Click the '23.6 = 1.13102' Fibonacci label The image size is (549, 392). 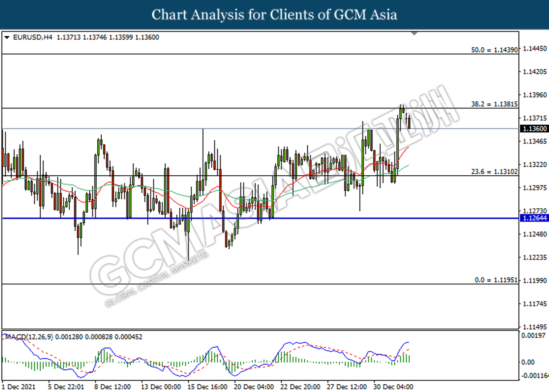click(x=494, y=171)
